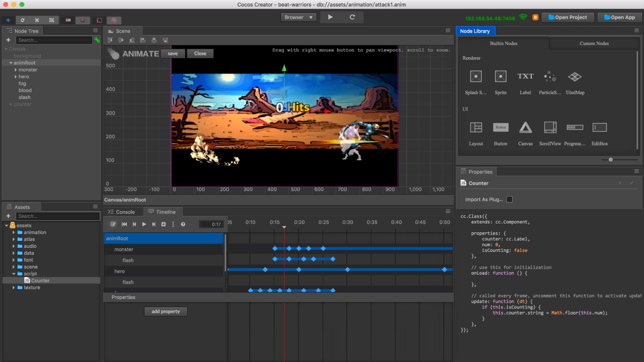This screenshot has height=362, width=644.
Task: Click the Browser dropdown selector
Action: click(298, 17)
